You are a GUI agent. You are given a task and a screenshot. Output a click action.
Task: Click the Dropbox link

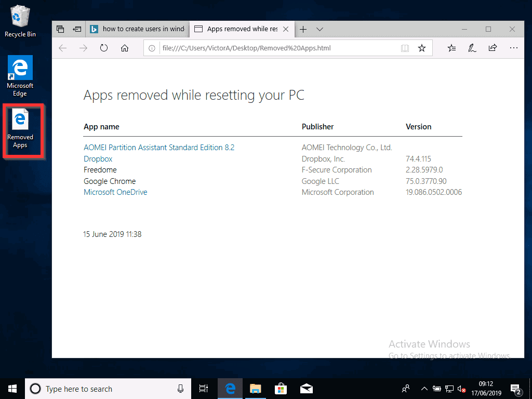98,159
